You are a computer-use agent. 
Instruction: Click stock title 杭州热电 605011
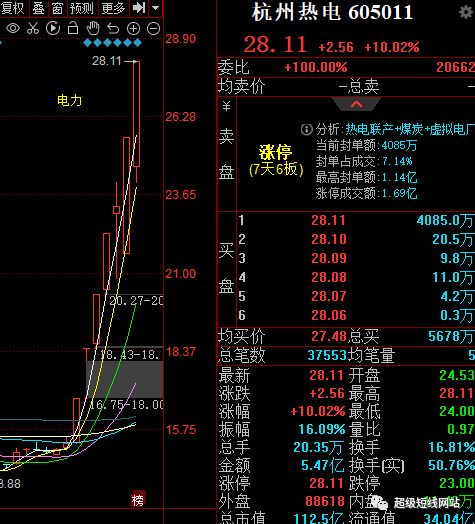click(332, 13)
